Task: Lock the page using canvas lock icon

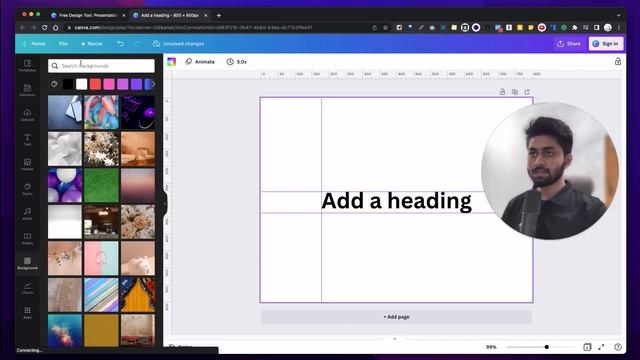Action: click(502, 92)
